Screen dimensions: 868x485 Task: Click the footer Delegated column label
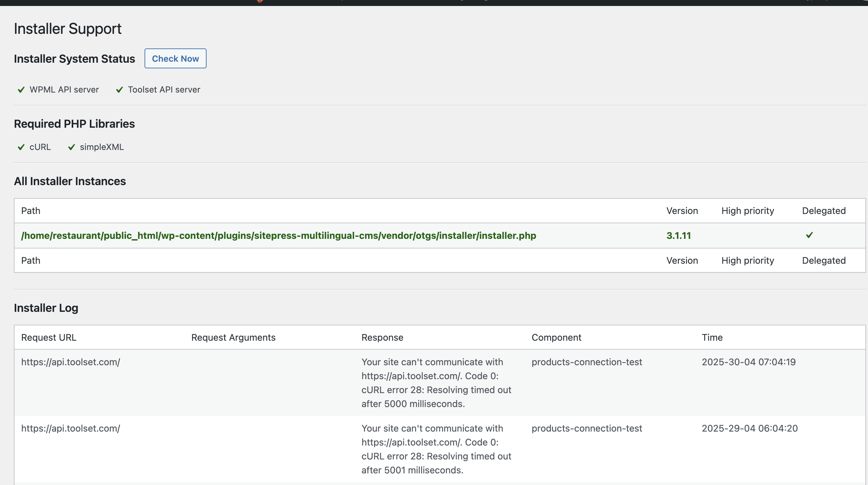(x=824, y=260)
